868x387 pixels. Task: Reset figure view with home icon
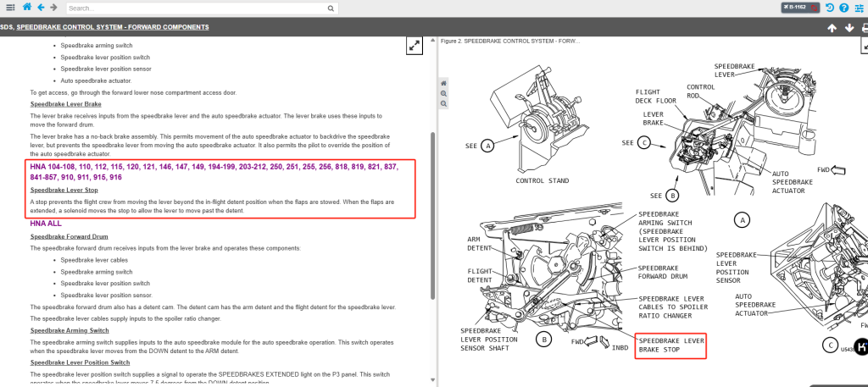(443, 83)
